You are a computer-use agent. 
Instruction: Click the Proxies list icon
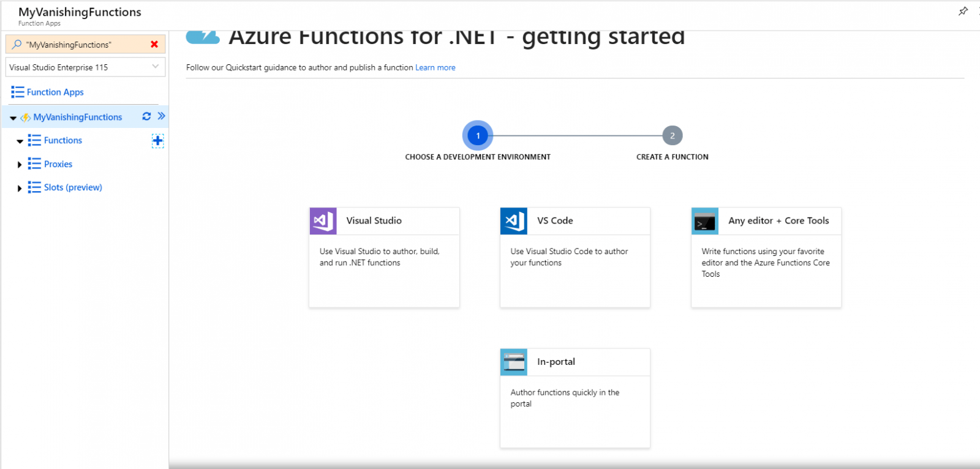[34, 164]
